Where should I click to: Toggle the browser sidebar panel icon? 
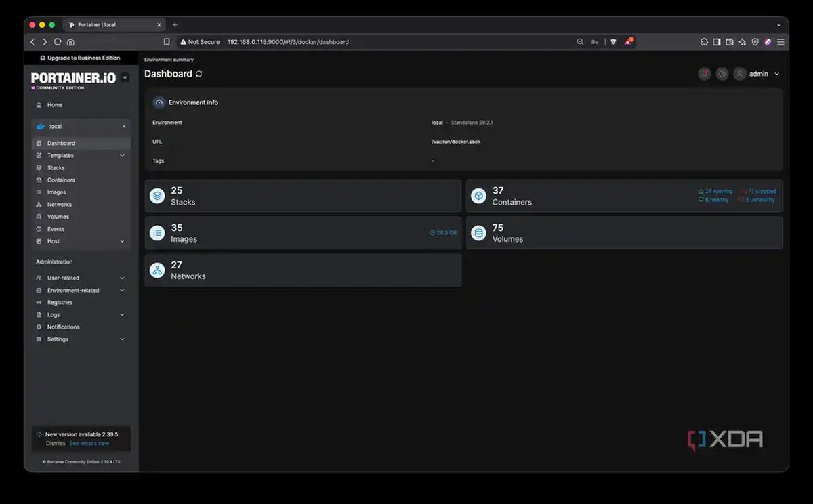click(717, 42)
